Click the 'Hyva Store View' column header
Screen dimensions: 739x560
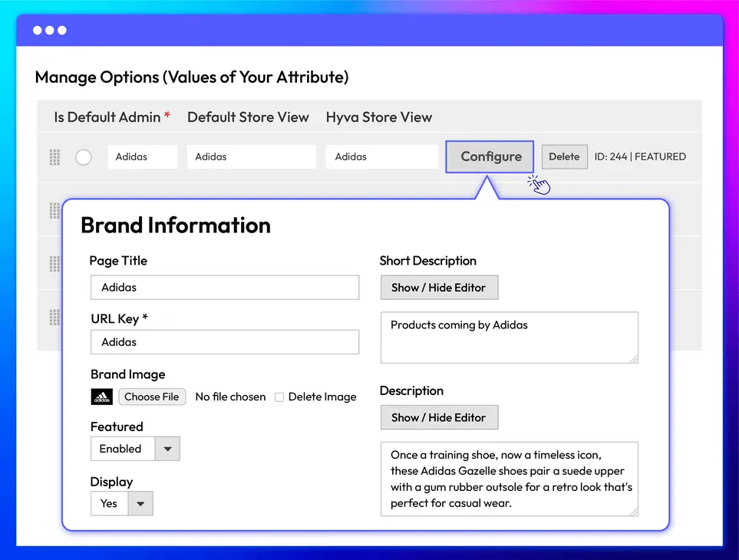(379, 117)
